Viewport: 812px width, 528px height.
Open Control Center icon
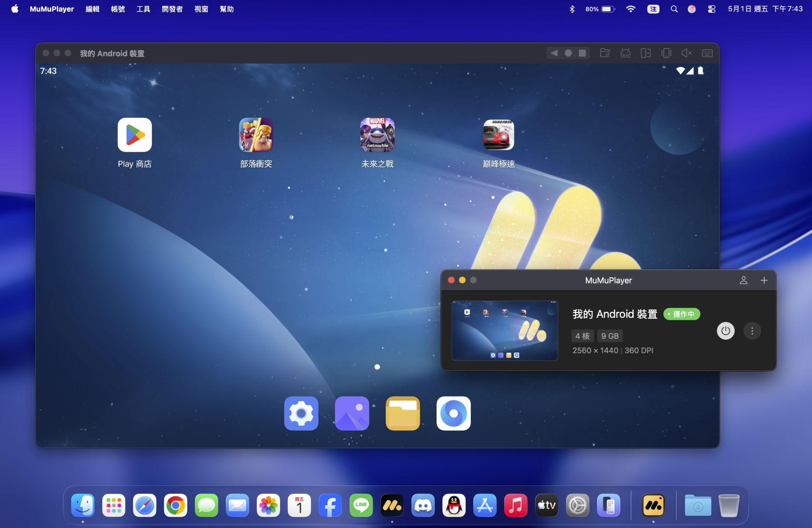(x=712, y=9)
